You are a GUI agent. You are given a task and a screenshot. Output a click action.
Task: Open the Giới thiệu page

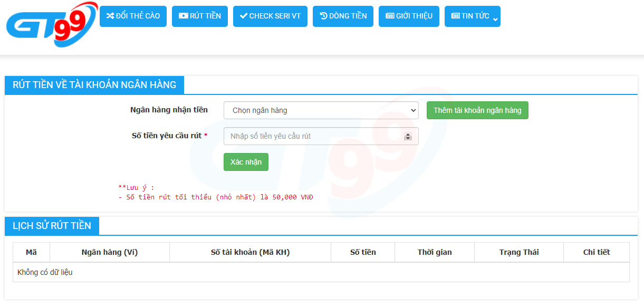point(409,16)
